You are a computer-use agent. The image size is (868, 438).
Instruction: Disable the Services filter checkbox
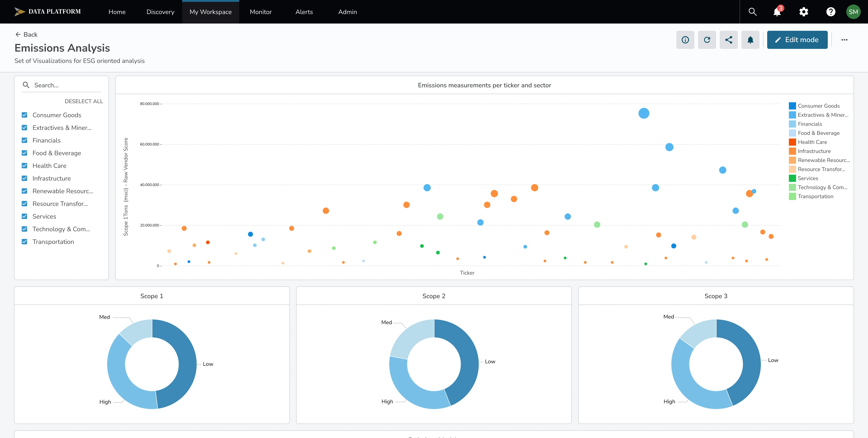coord(24,217)
